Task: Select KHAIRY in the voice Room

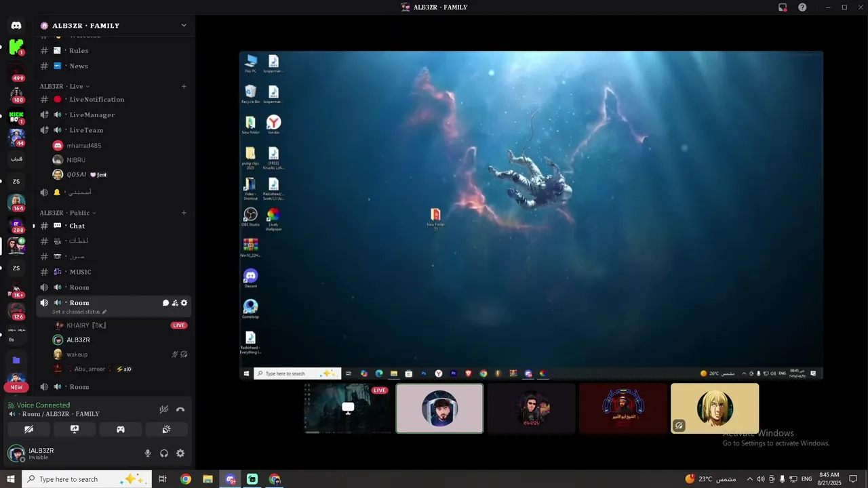Action: 121,325
